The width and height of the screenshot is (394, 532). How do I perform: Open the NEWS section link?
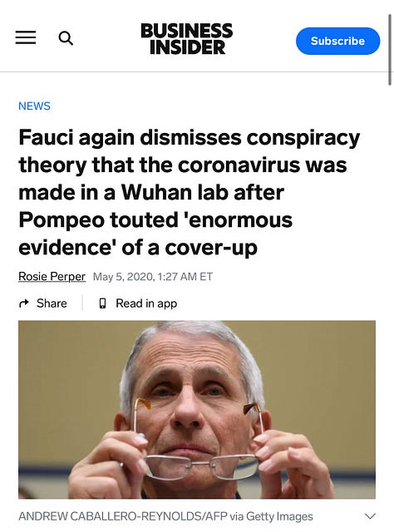coord(34,106)
